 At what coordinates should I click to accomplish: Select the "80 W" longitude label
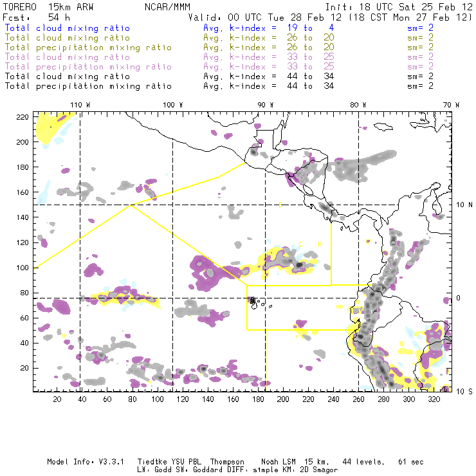point(358,105)
